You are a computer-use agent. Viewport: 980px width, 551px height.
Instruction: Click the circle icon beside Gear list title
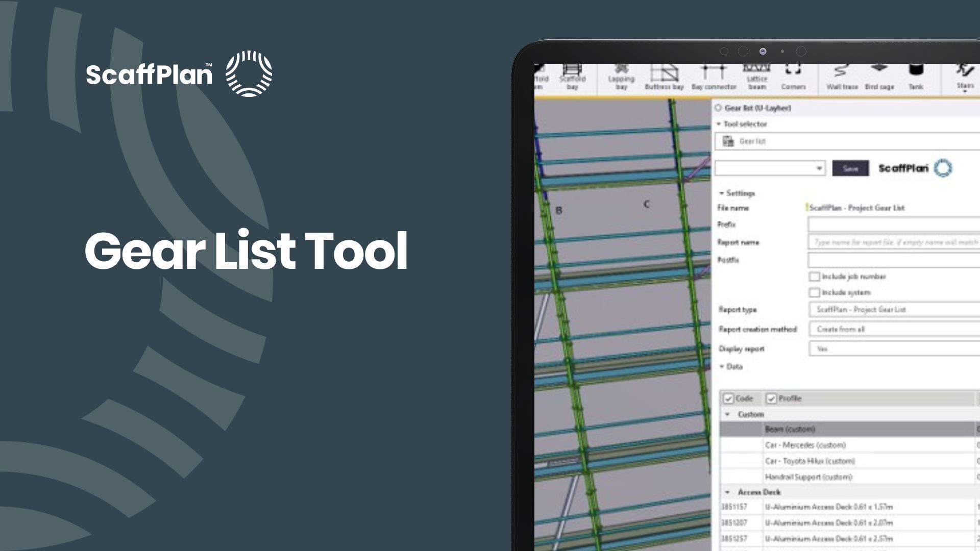click(718, 108)
